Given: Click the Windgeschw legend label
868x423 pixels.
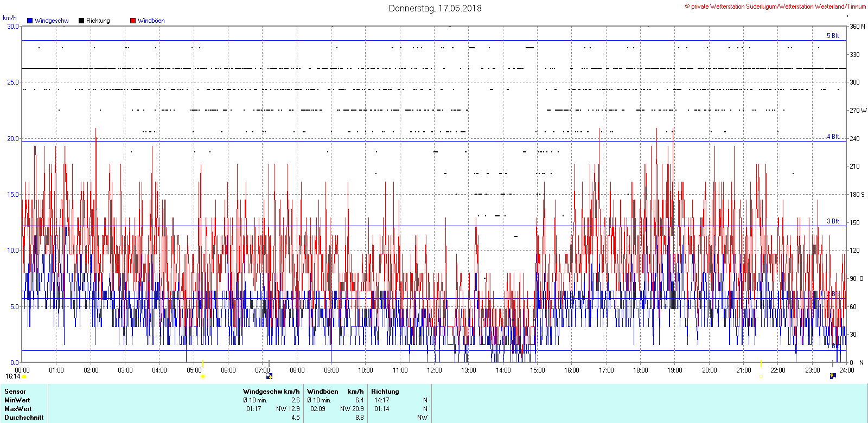Looking at the screenshot, I should [52, 21].
